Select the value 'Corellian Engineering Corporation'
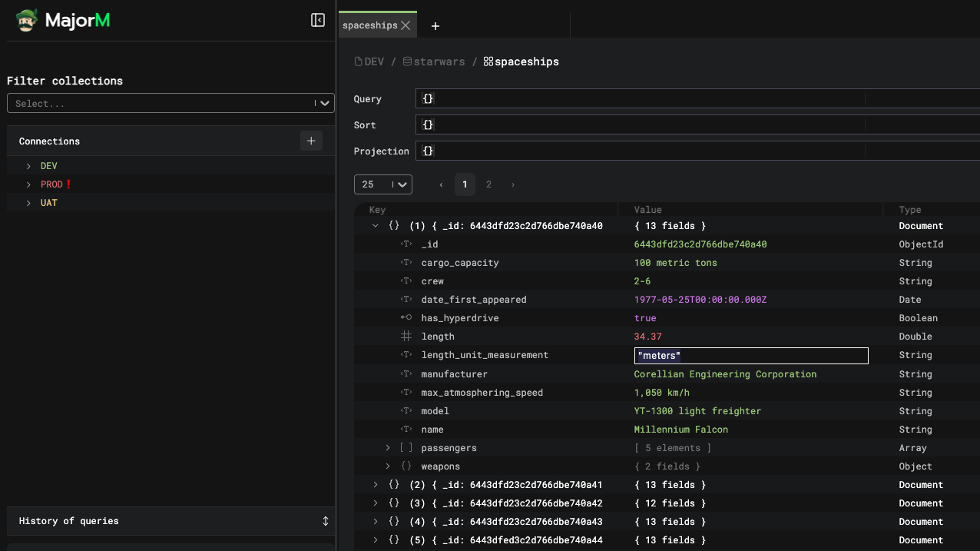 pyautogui.click(x=725, y=374)
